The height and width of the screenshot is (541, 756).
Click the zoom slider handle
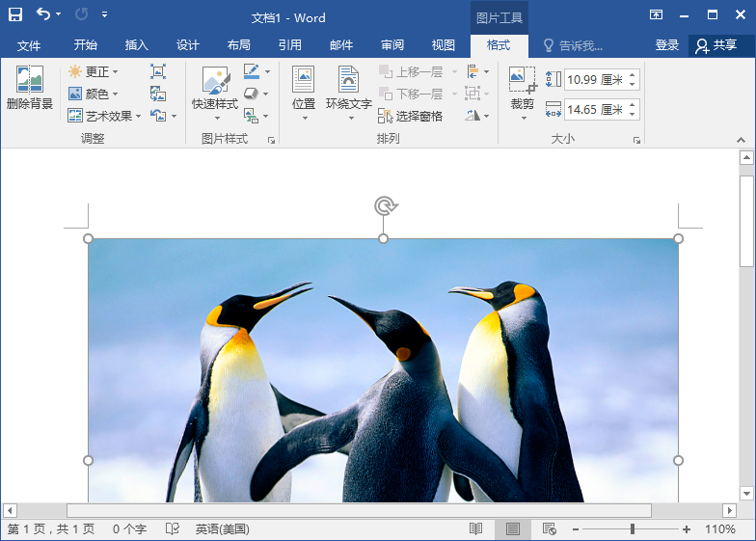[632, 529]
